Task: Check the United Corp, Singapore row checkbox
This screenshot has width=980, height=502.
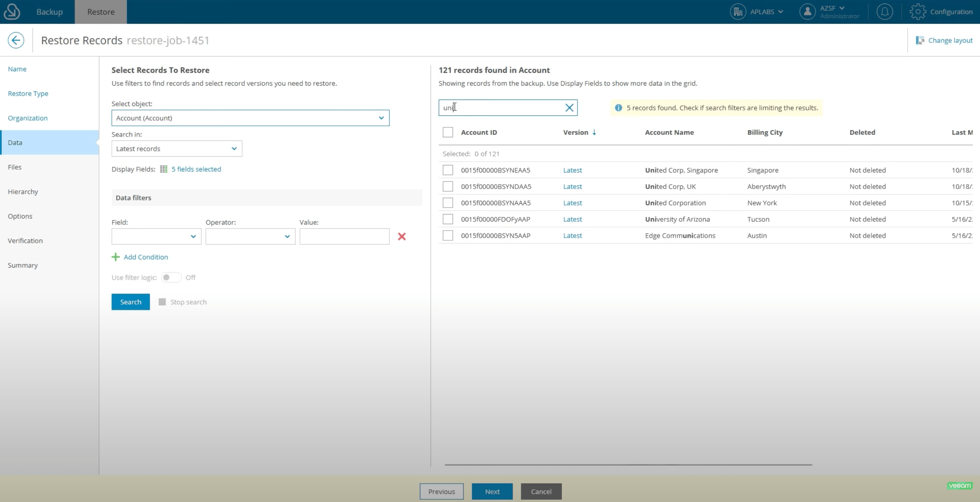Action: [448, 170]
